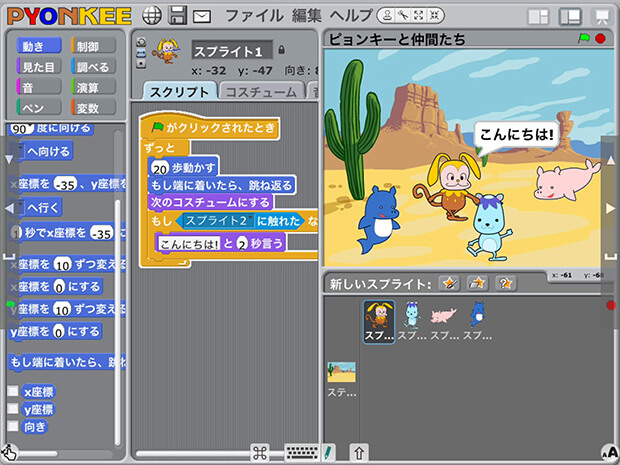620x465 pixels.
Task: Open the on-screen keyboard icon
Action: [302, 453]
